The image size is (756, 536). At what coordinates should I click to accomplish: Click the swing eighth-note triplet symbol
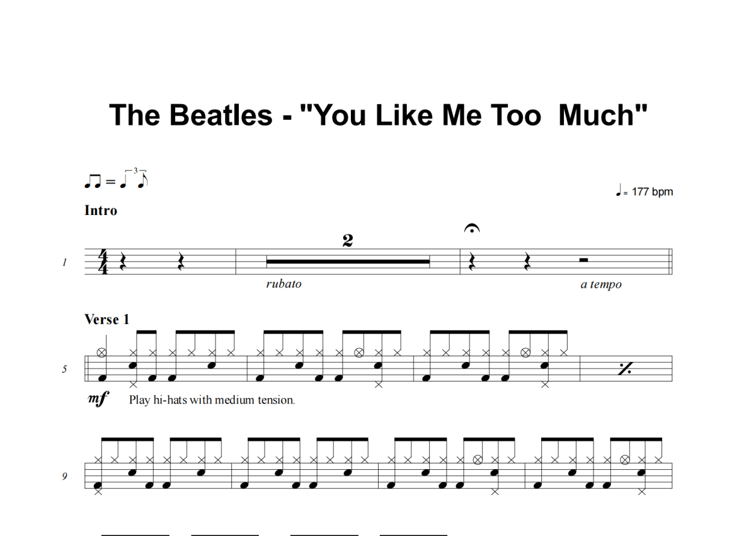(x=116, y=180)
